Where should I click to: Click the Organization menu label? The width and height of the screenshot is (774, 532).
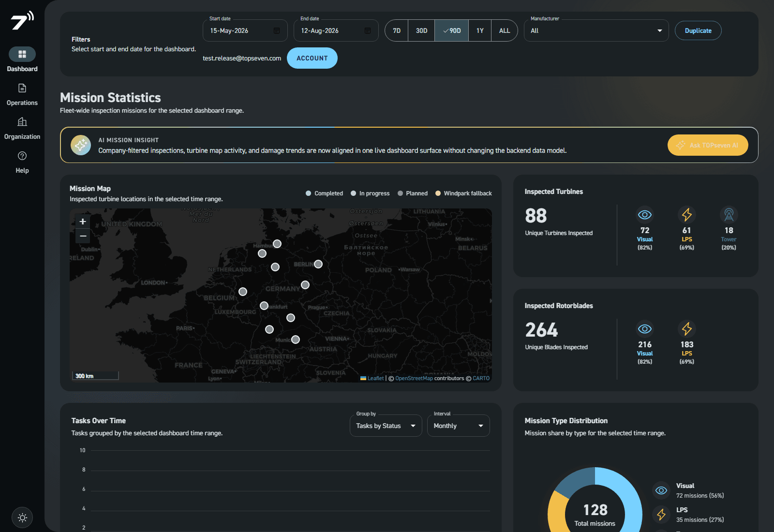click(22, 136)
